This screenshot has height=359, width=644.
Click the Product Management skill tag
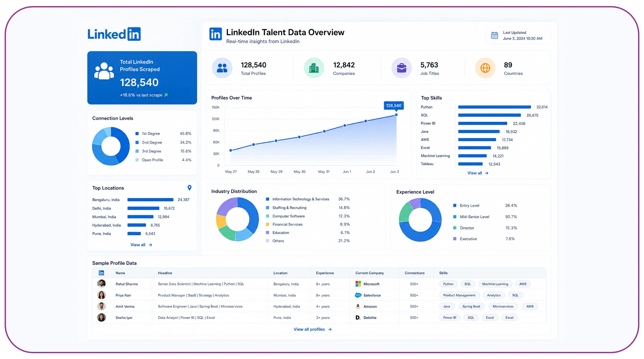click(459, 295)
